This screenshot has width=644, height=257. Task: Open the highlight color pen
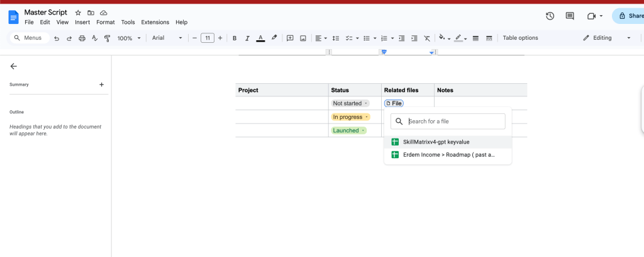coord(274,38)
